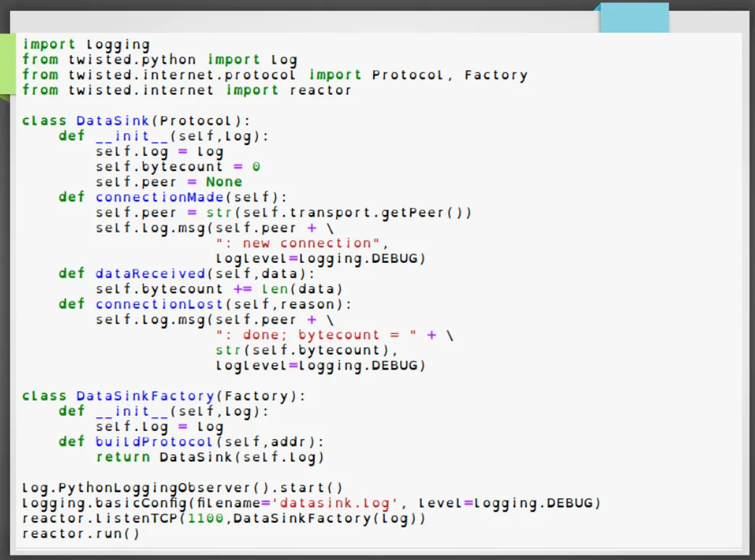Image resolution: width=755 pixels, height=560 pixels.
Task: Click the 'self.peer = None' line
Action: coord(169,182)
